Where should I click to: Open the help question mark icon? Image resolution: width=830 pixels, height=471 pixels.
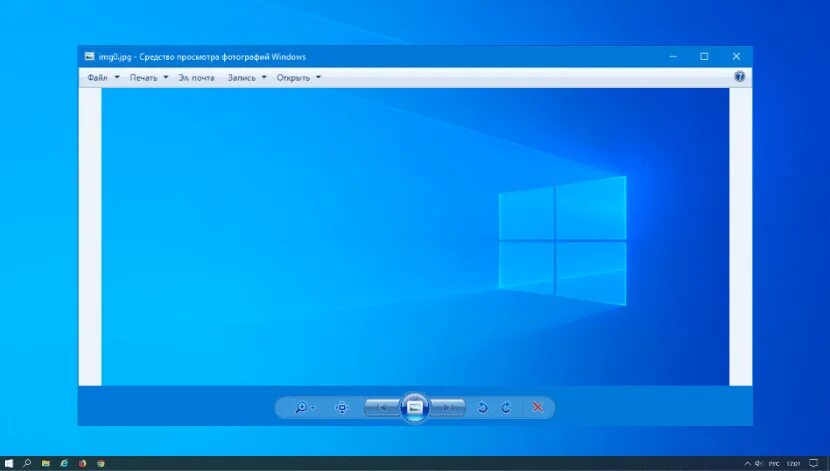click(739, 77)
